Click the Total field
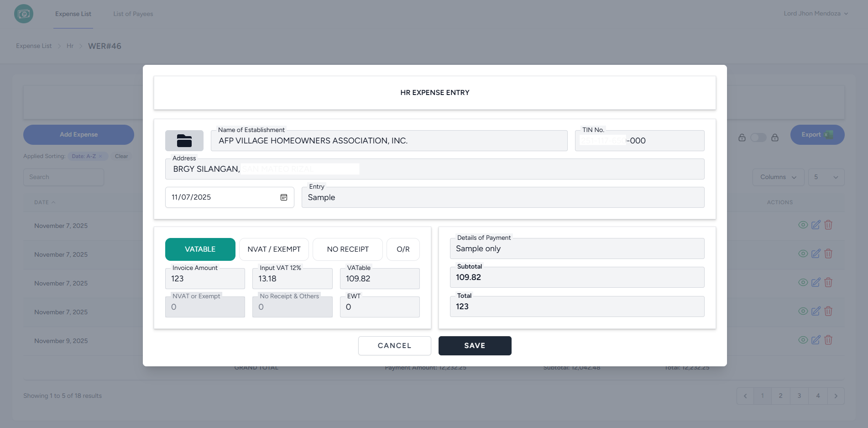The image size is (868, 428). (x=577, y=306)
